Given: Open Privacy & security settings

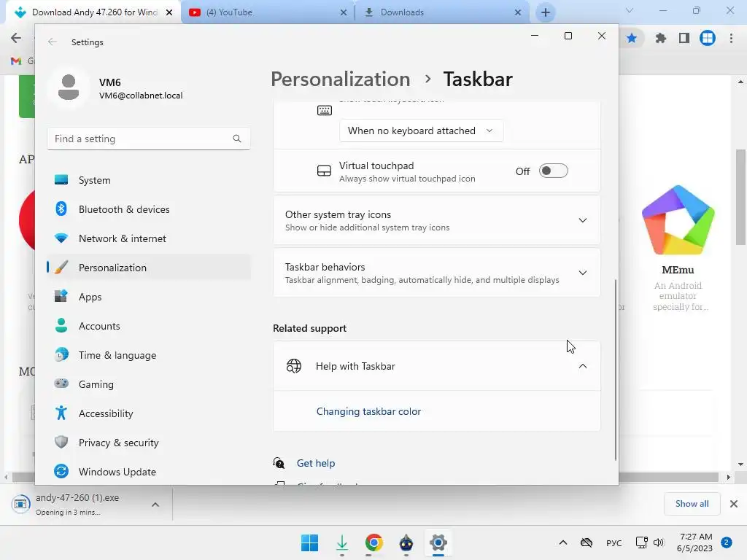Looking at the screenshot, I should click(x=149, y=443).
